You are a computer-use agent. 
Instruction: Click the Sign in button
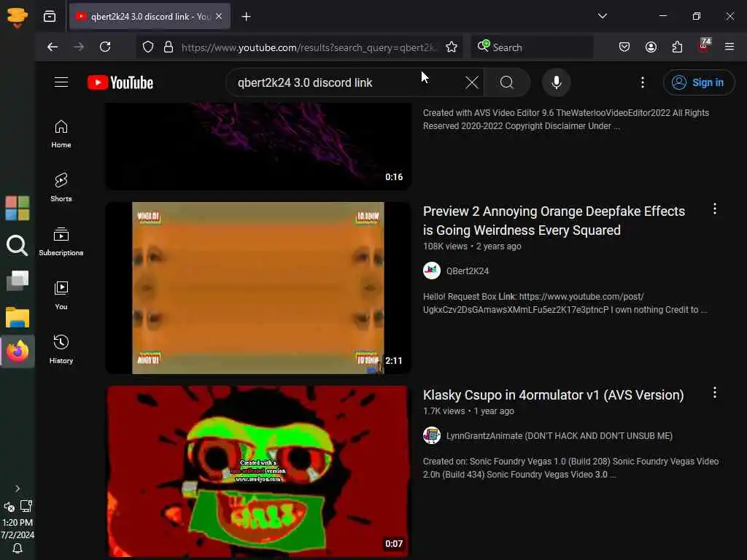pyautogui.click(x=698, y=82)
